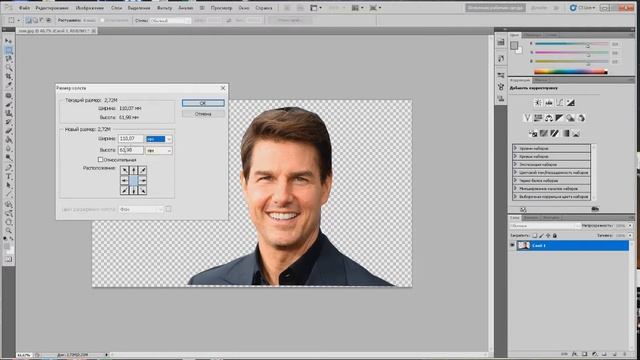Choose Add to selection mode in options bar

coord(36,20)
